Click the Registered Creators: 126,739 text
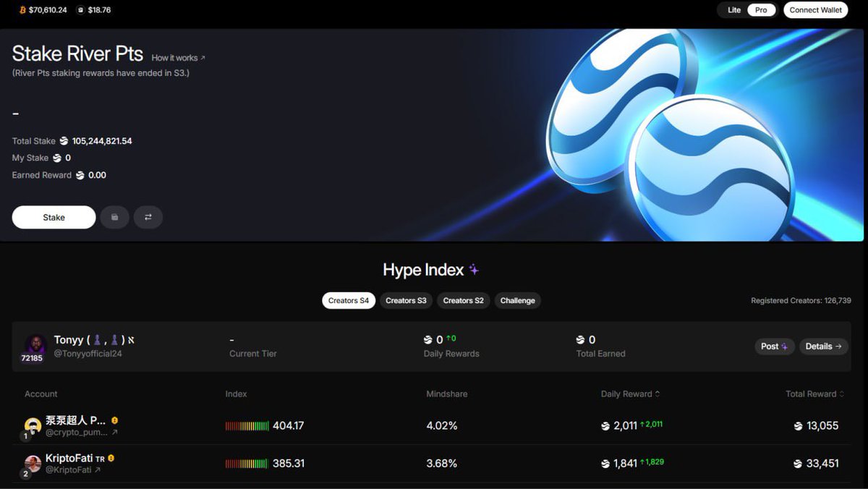Viewport: 868px width, 489px height. pos(801,300)
